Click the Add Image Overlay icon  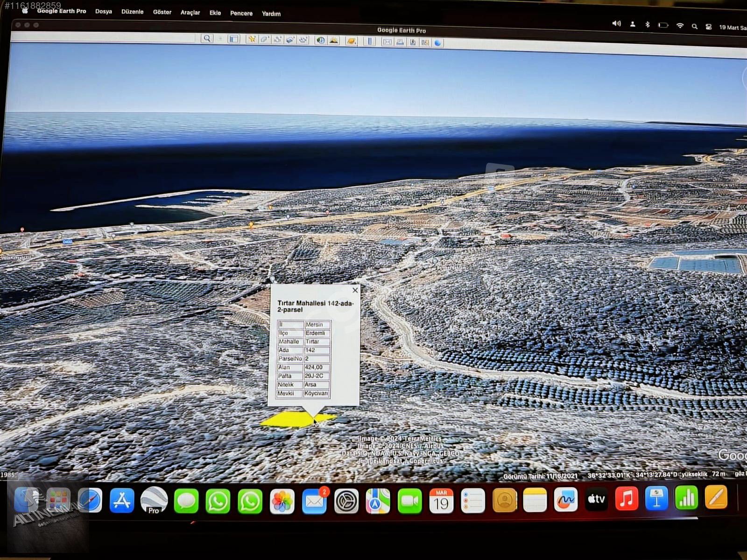290,40
